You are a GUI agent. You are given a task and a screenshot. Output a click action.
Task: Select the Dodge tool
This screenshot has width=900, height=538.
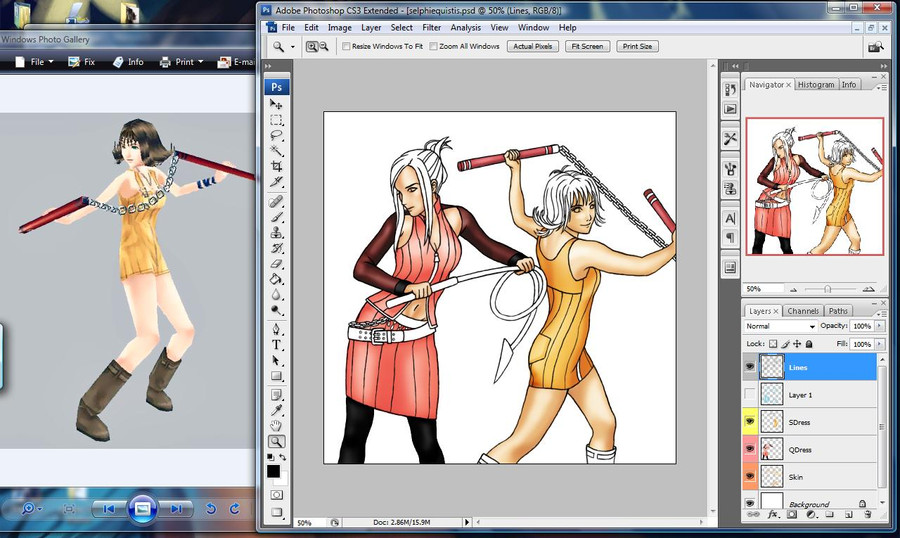pos(276,310)
